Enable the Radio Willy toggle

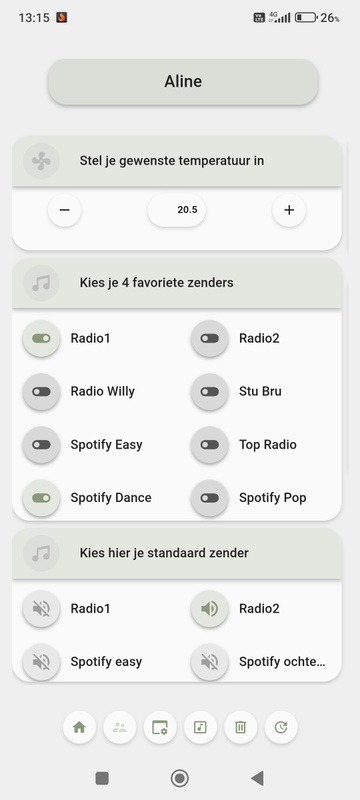coord(41,391)
